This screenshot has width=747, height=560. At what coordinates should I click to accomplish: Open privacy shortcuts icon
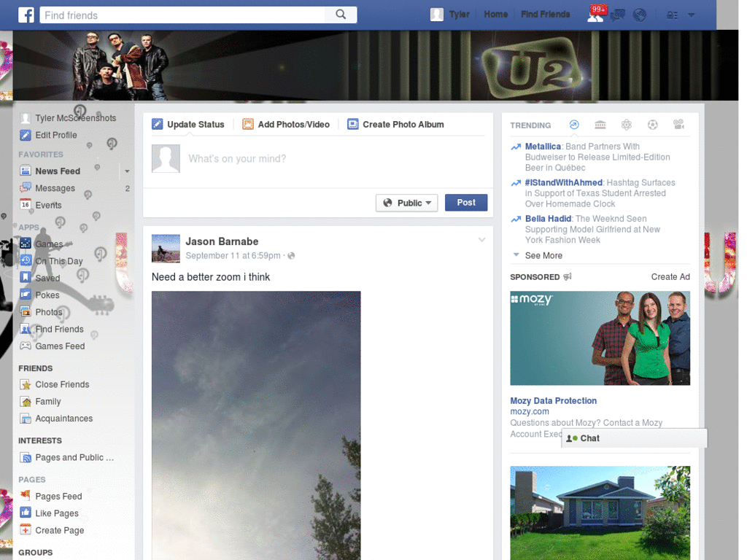672,15
